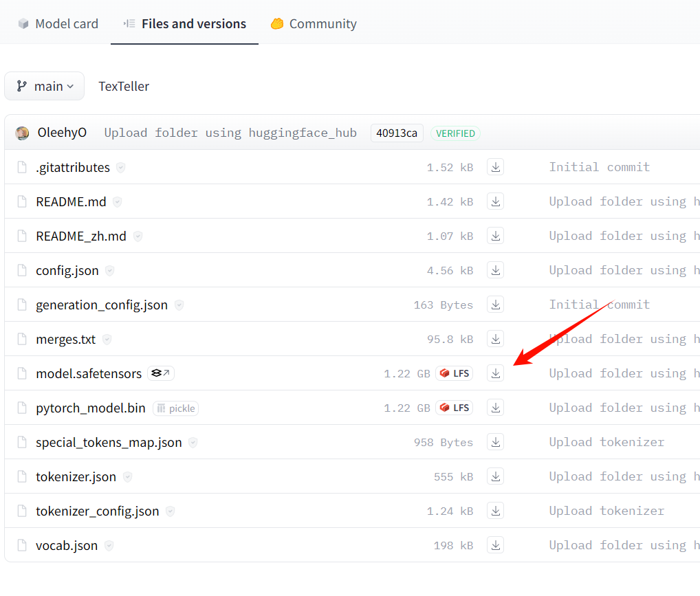This screenshot has width=700, height=596.
Task: Click the safe-scan shield icon next to tokenizer_config.json
Action: pos(170,511)
